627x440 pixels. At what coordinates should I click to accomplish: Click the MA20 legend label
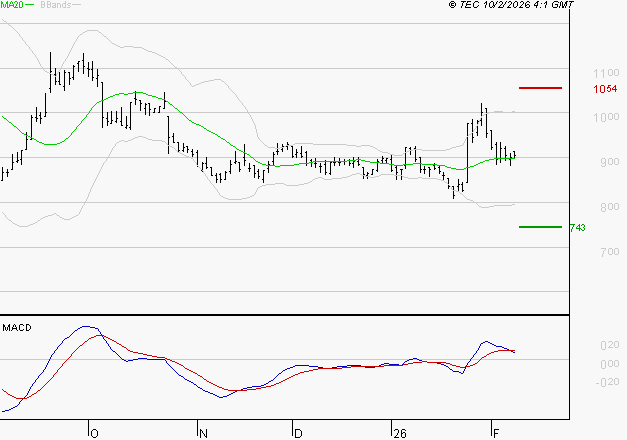[12, 5]
